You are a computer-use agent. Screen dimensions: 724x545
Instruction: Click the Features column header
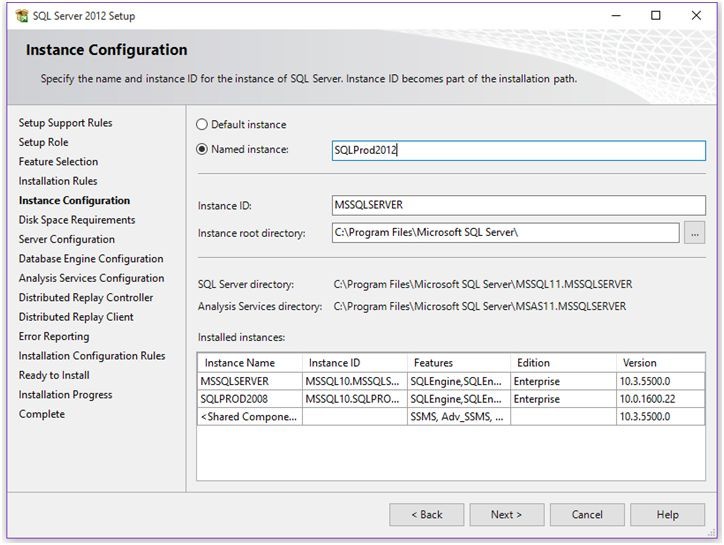coord(459,363)
